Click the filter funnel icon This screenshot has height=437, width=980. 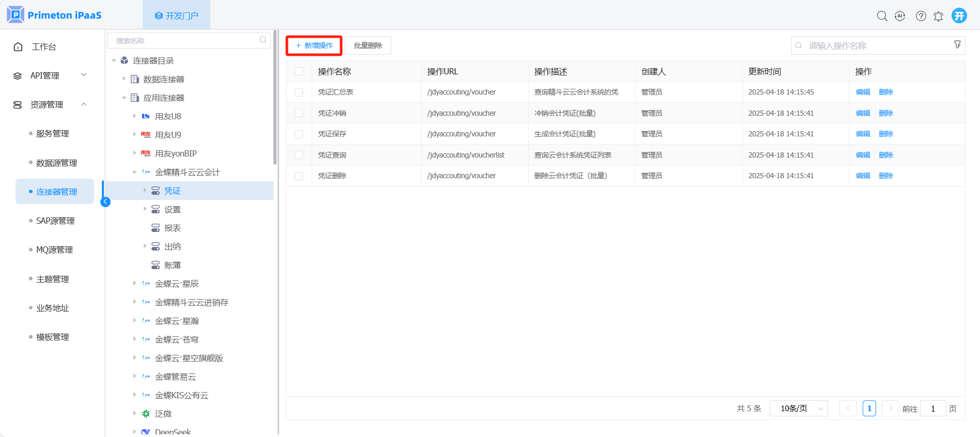click(x=957, y=45)
